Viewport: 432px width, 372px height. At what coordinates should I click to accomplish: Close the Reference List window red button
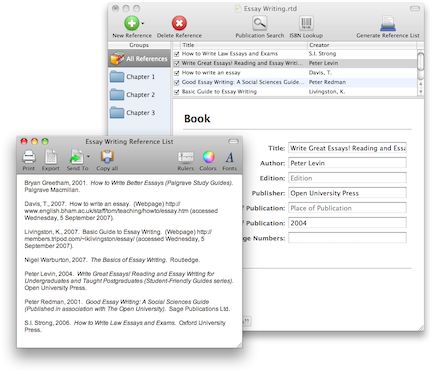point(24,141)
